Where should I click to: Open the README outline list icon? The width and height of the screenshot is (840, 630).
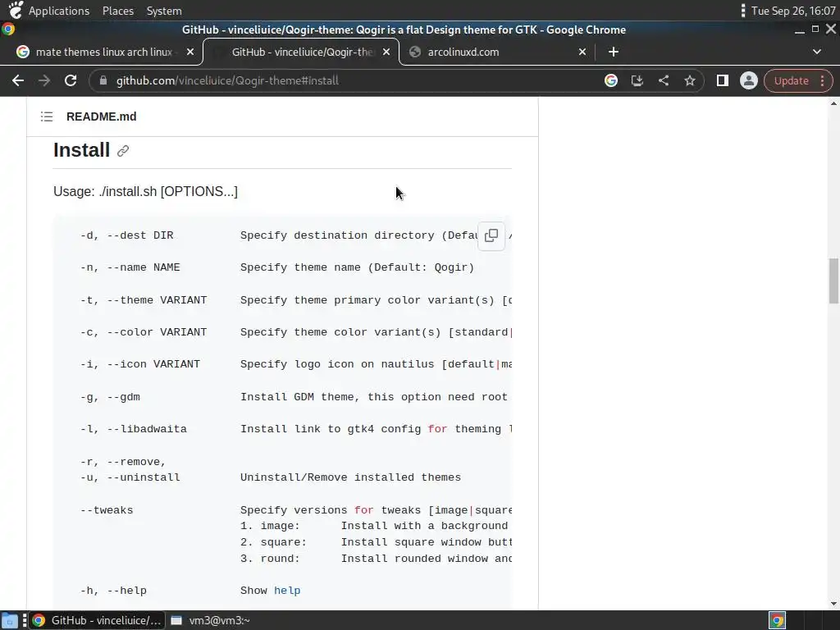[47, 116]
